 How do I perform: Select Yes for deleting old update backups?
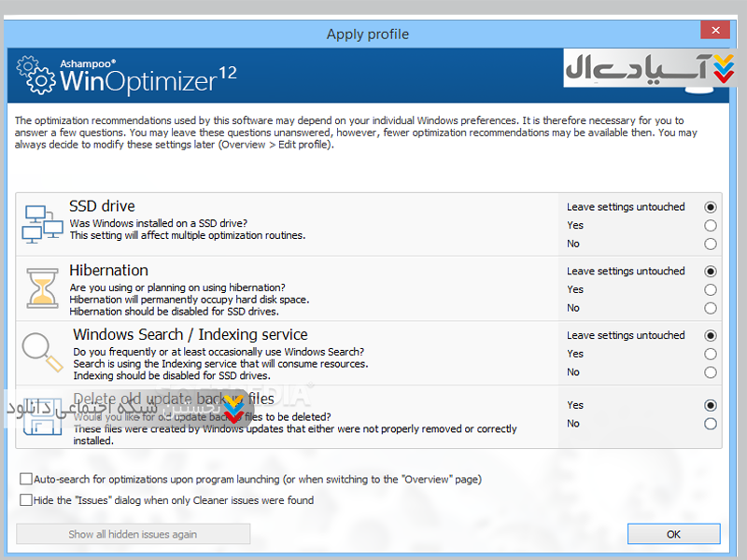pos(711,405)
